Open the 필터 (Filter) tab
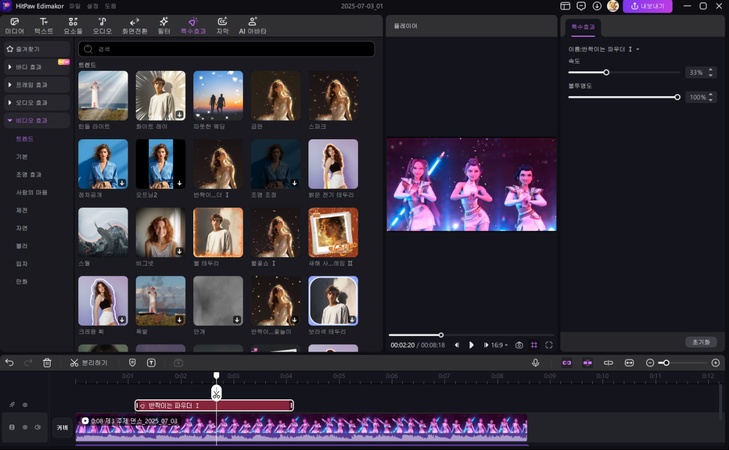The height and width of the screenshot is (450, 729). [164, 26]
